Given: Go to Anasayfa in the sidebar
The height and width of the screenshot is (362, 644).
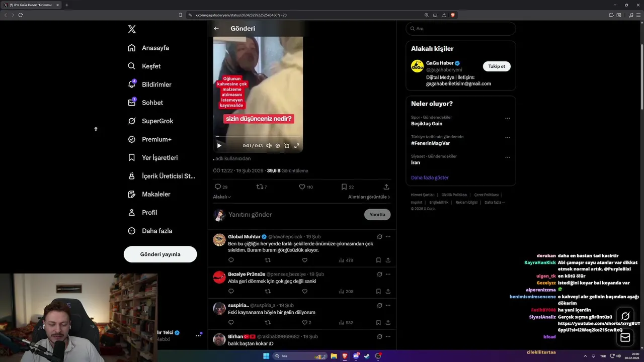Looking at the screenshot, I should pyautogui.click(x=148, y=48).
